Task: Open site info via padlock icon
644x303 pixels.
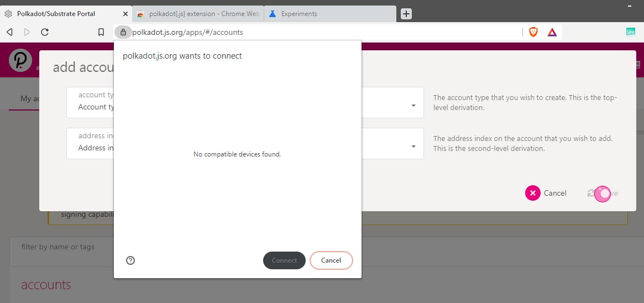Action: click(x=123, y=32)
